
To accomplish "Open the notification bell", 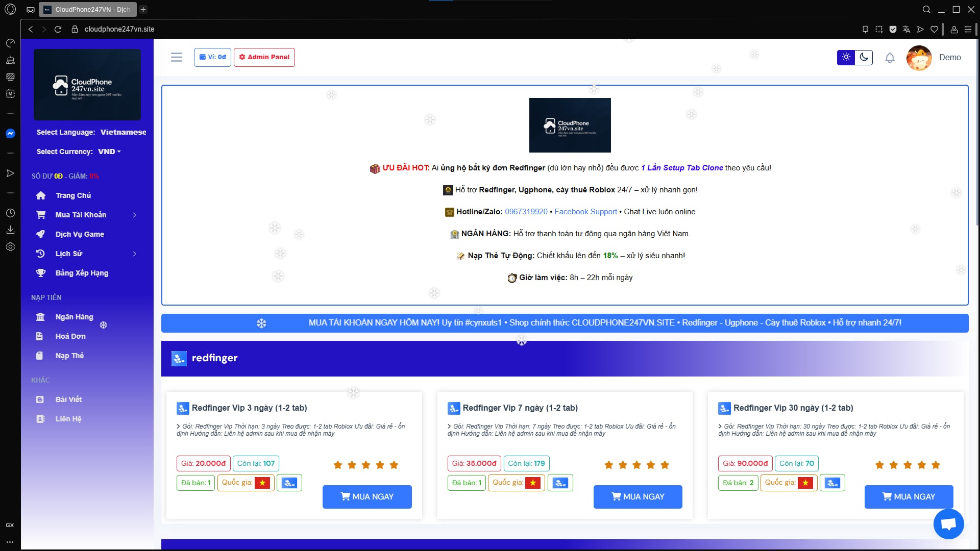I will click(x=890, y=58).
